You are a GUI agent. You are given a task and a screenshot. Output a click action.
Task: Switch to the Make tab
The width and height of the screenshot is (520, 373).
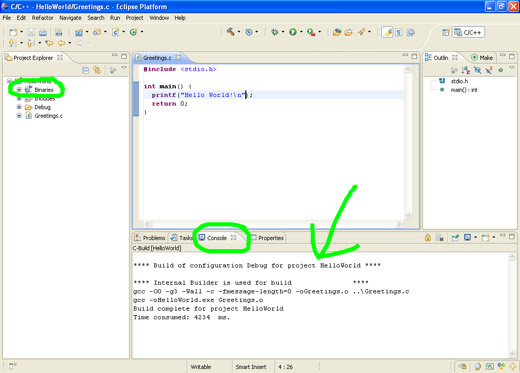pyautogui.click(x=482, y=58)
